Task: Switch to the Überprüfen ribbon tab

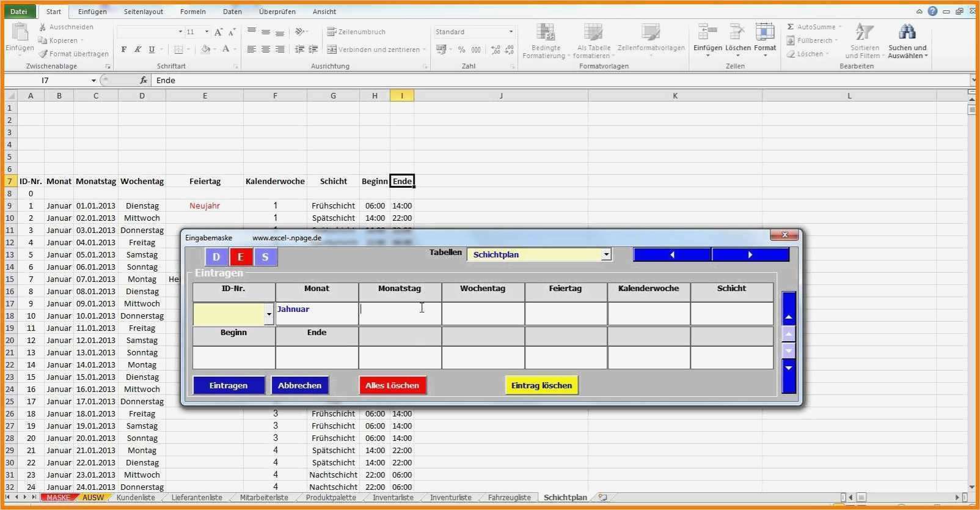Action: point(277,12)
